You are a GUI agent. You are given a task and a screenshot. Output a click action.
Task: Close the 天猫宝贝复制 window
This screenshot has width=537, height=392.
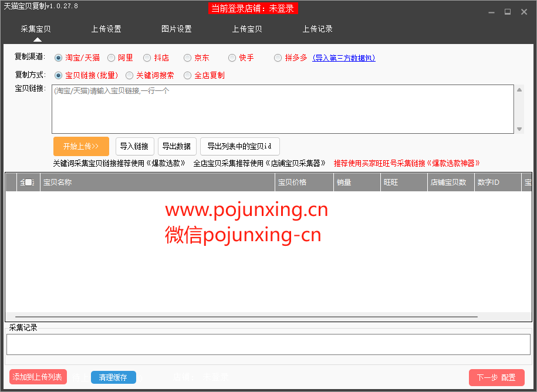click(x=524, y=12)
